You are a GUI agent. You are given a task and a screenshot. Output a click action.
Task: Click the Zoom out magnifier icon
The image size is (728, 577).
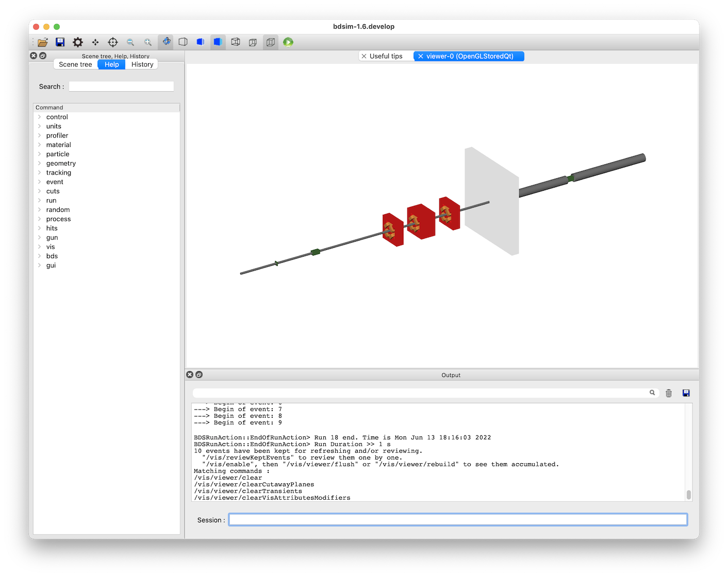tap(130, 42)
